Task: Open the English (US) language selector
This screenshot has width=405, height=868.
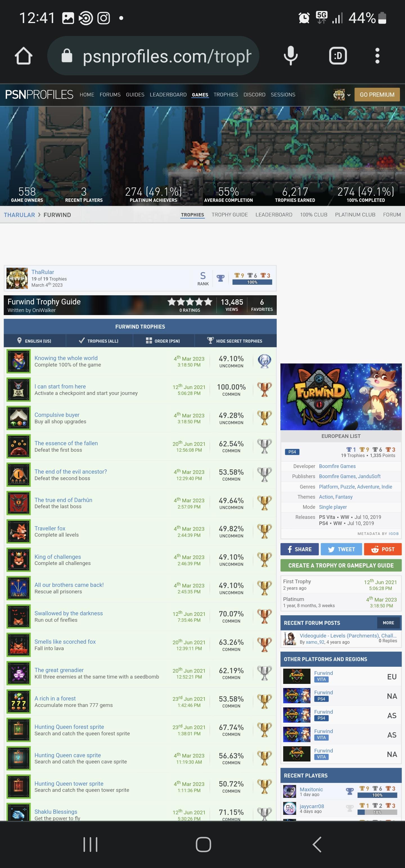Action: point(35,341)
